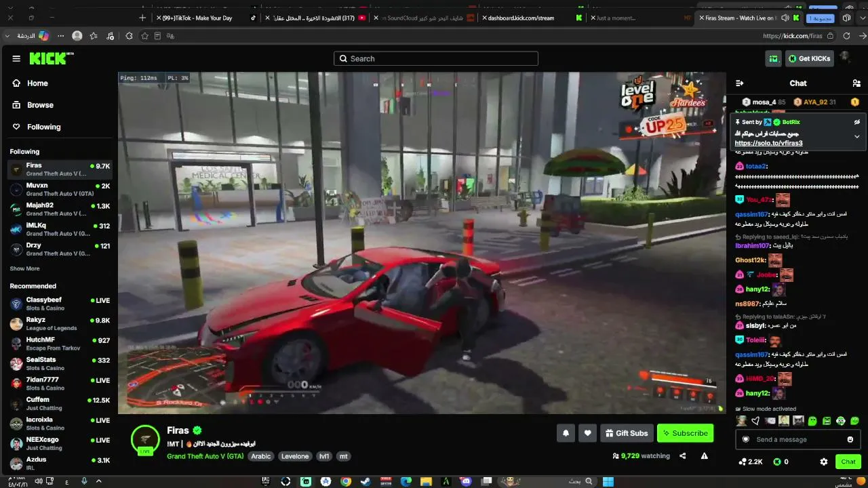Click the lvl1 tag

coord(324,456)
